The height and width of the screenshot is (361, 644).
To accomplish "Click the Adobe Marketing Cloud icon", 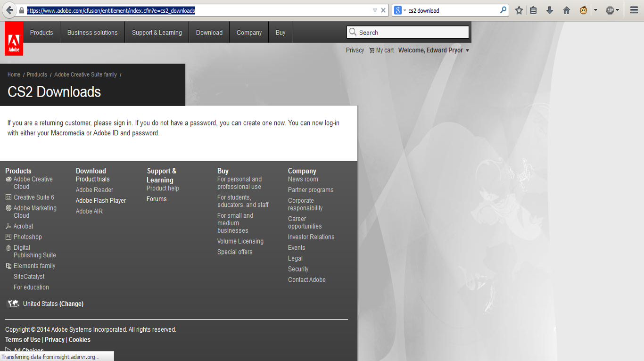I will (x=8, y=208).
